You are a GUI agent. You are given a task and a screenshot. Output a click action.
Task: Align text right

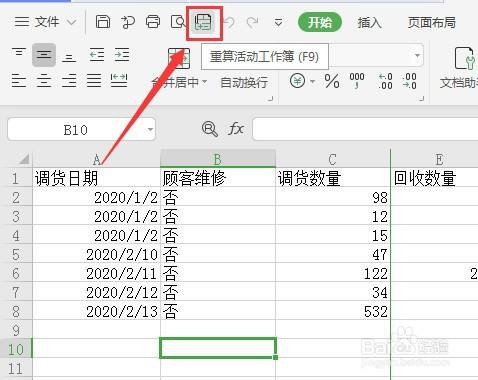[69, 81]
